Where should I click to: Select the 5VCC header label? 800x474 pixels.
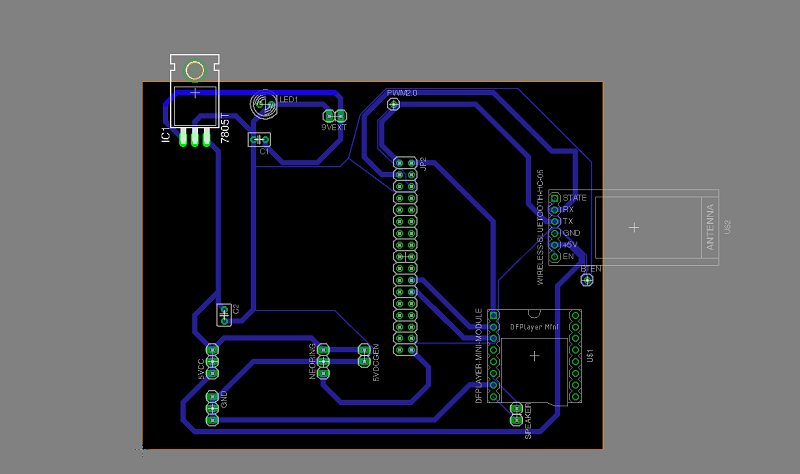tap(201, 369)
